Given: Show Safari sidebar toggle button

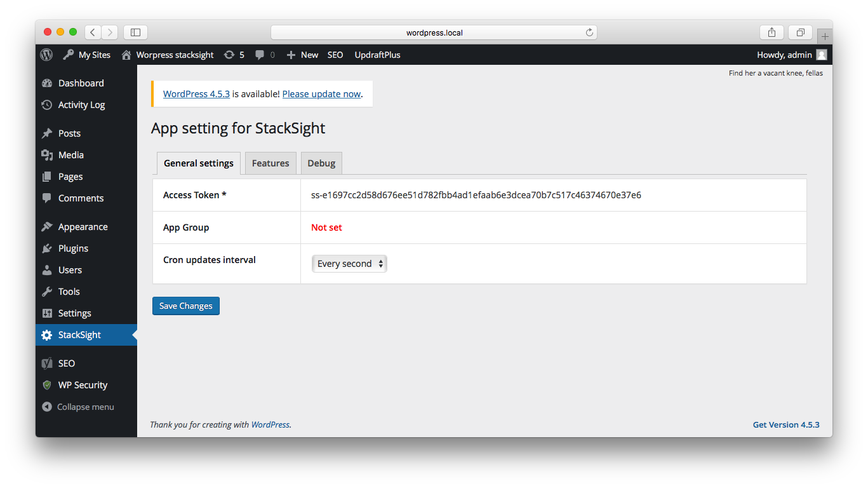Looking at the screenshot, I should tap(135, 32).
